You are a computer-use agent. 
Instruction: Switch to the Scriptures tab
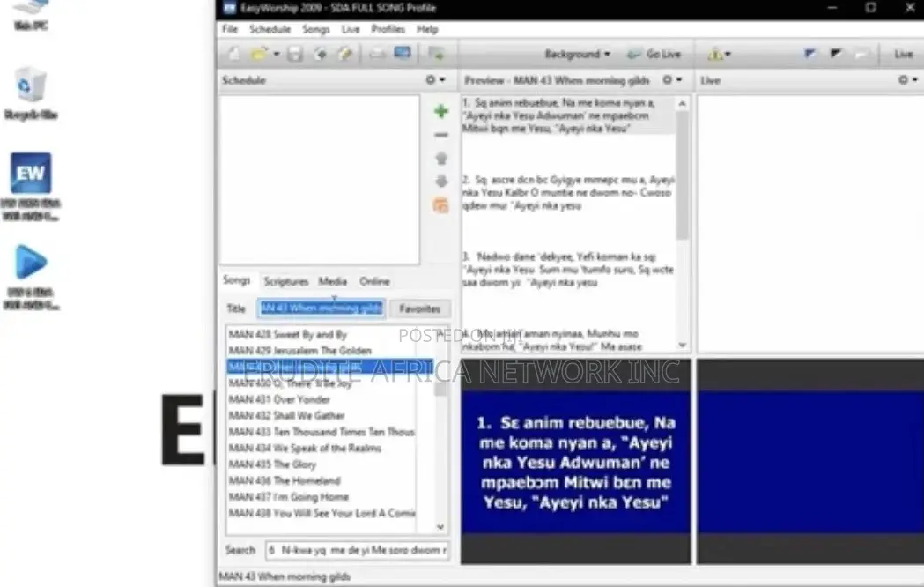click(285, 281)
